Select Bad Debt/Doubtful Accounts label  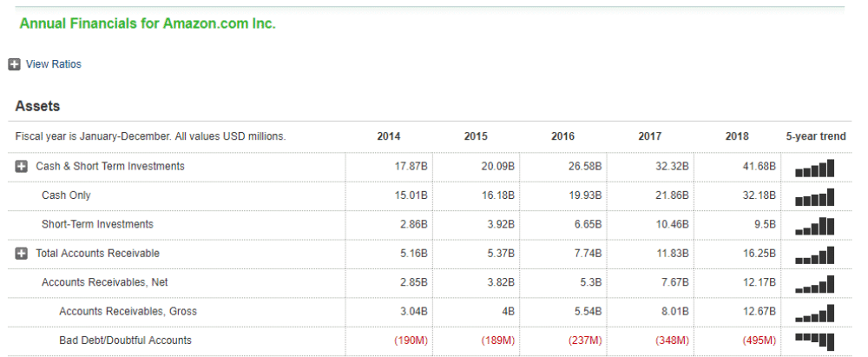point(125,340)
